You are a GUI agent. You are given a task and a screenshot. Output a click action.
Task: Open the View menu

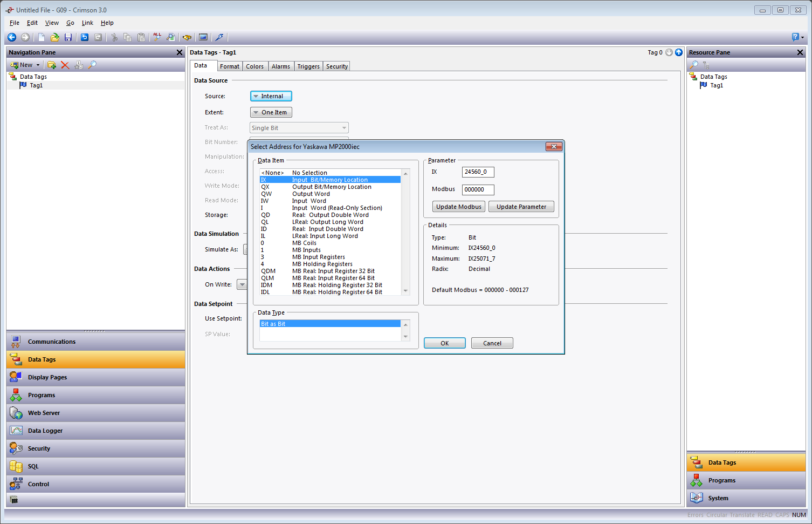coord(52,23)
